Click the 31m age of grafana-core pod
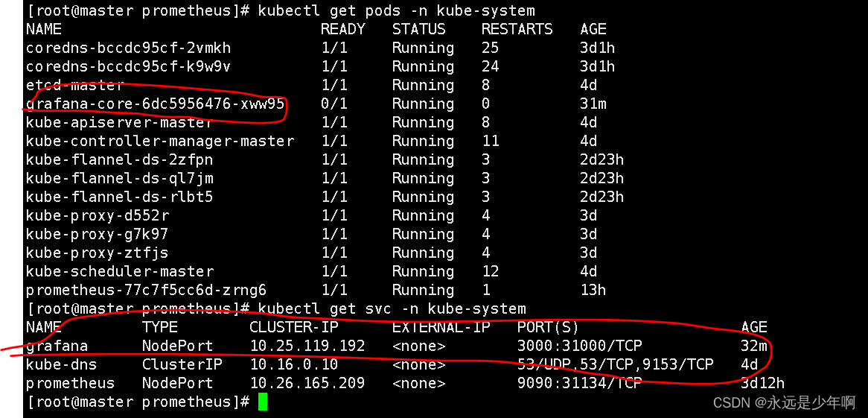The image size is (868, 418). click(x=593, y=104)
